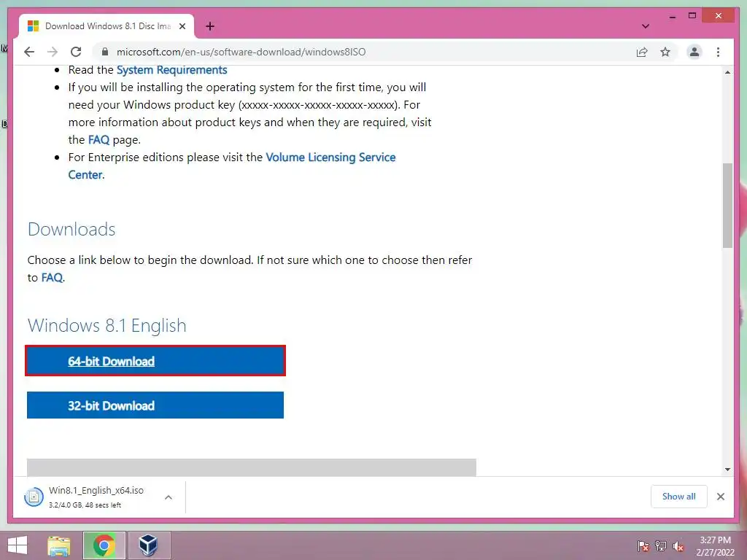
Task: Click the address bar URL
Action: (x=241, y=52)
